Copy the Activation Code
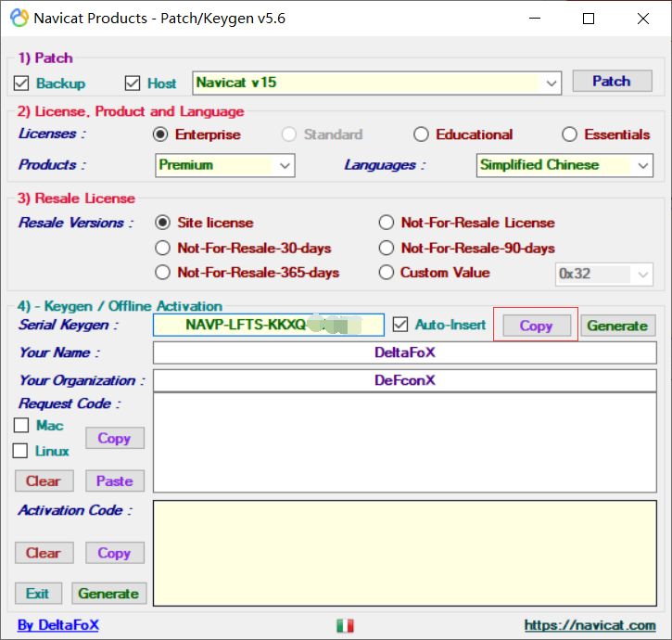Image resolution: width=672 pixels, height=640 pixels. click(115, 553)
